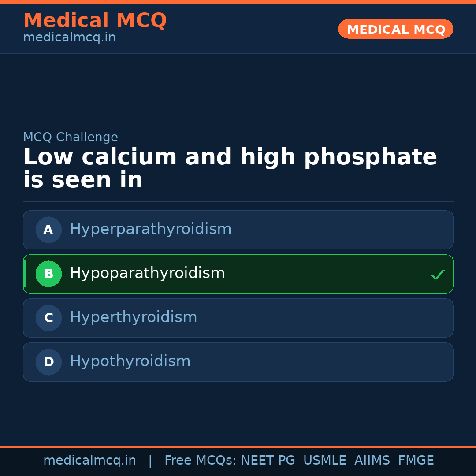Click the letter A option circle
The width and height of the screenshot is (476, 476).
coord(48,230)
